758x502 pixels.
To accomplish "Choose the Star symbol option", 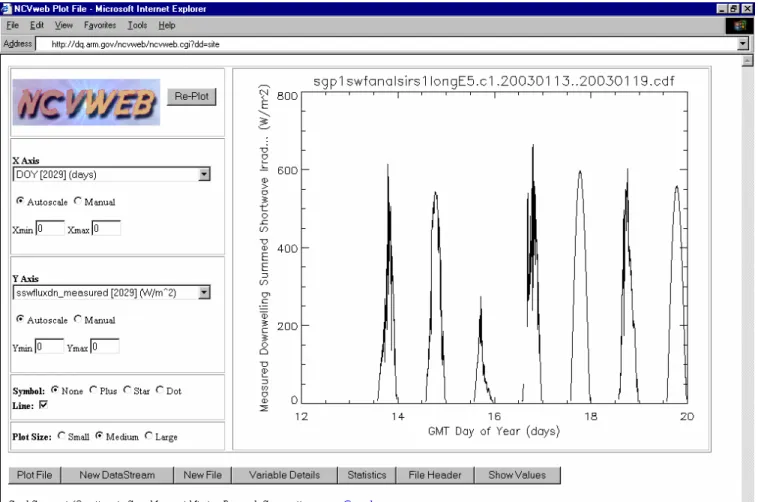I will coord(127,390).
